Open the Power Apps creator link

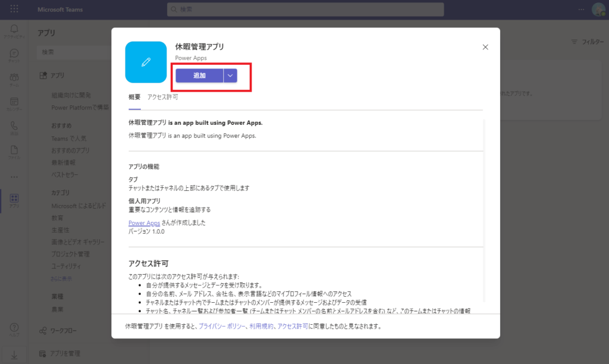coord(144,223)
